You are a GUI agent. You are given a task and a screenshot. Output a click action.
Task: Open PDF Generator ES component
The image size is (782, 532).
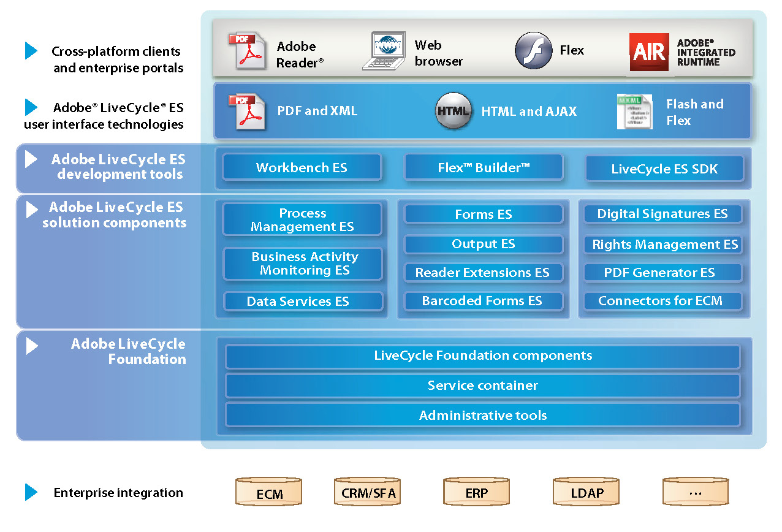coord(662,273)
